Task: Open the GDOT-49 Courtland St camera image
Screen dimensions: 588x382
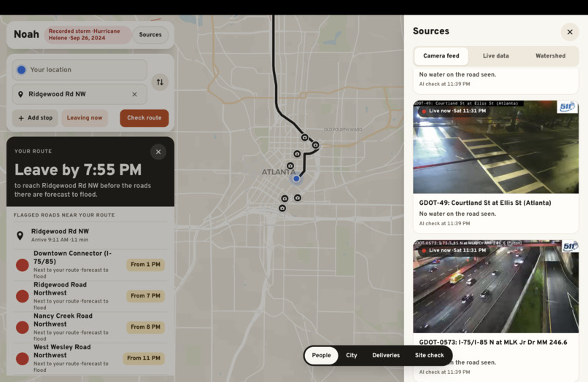Action: coord(496,147)
